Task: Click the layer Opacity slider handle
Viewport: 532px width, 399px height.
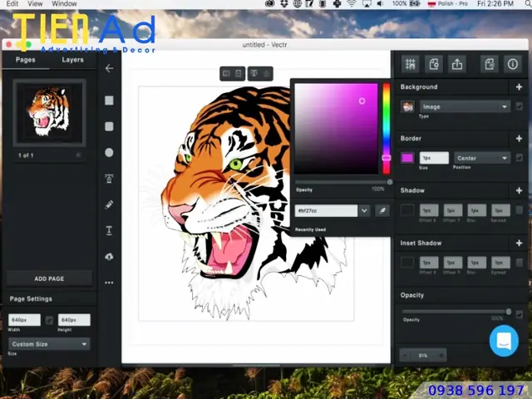Action: point(508,312)
